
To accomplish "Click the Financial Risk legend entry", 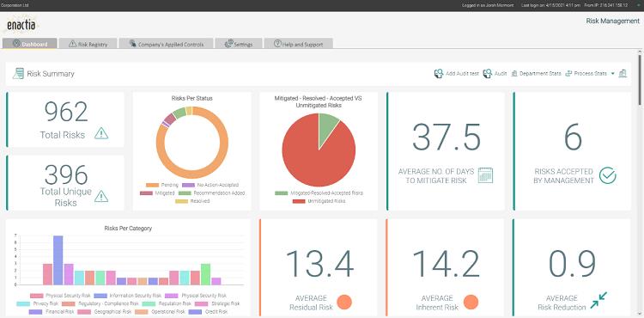I will [x=52, y=312].
